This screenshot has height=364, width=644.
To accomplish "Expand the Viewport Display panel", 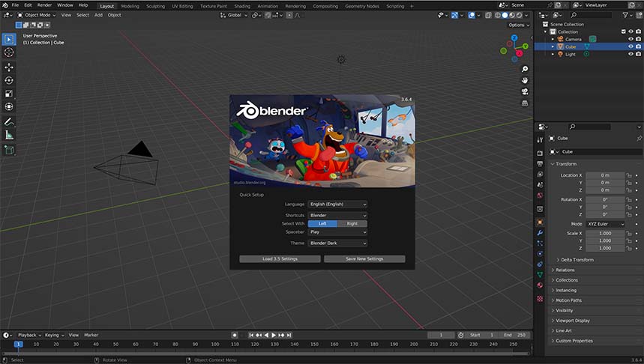I will point(573,321).
